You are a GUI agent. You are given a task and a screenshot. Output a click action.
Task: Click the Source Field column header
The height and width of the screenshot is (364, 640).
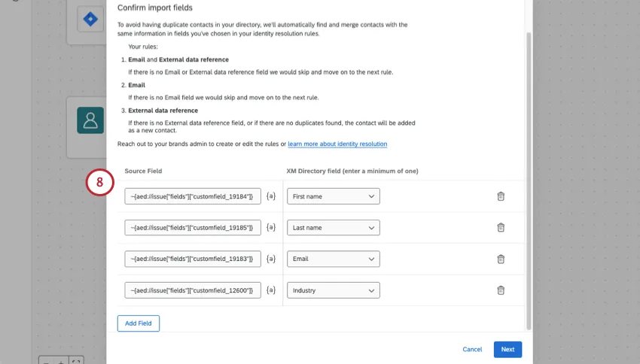coord(143,171)
